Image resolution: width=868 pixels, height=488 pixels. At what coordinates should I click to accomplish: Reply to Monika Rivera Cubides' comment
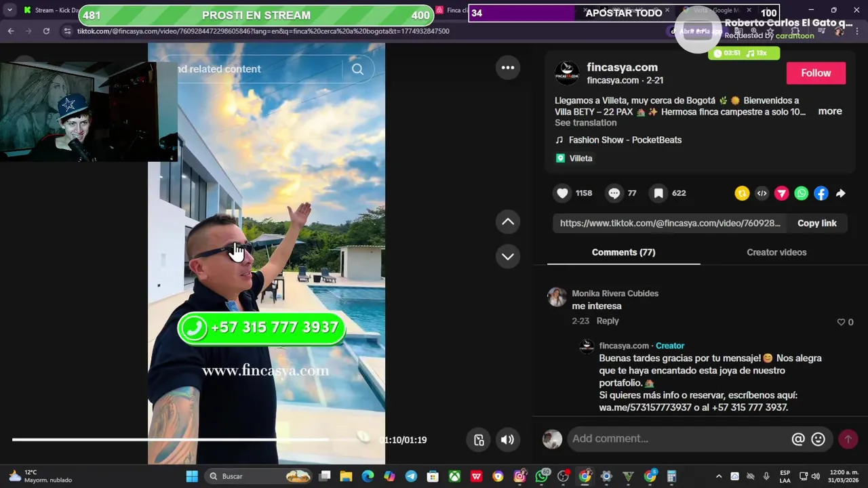coord(608,321)
